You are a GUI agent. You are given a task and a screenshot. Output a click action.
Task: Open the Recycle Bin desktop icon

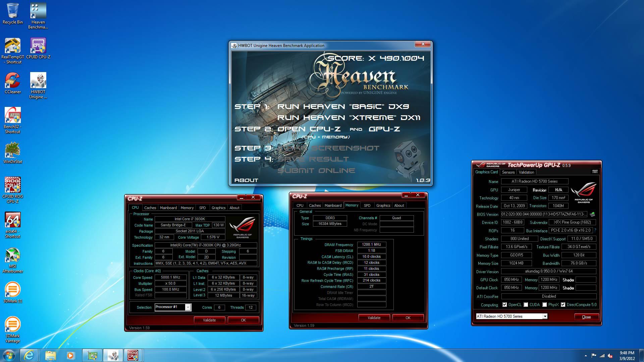[13, 14]
